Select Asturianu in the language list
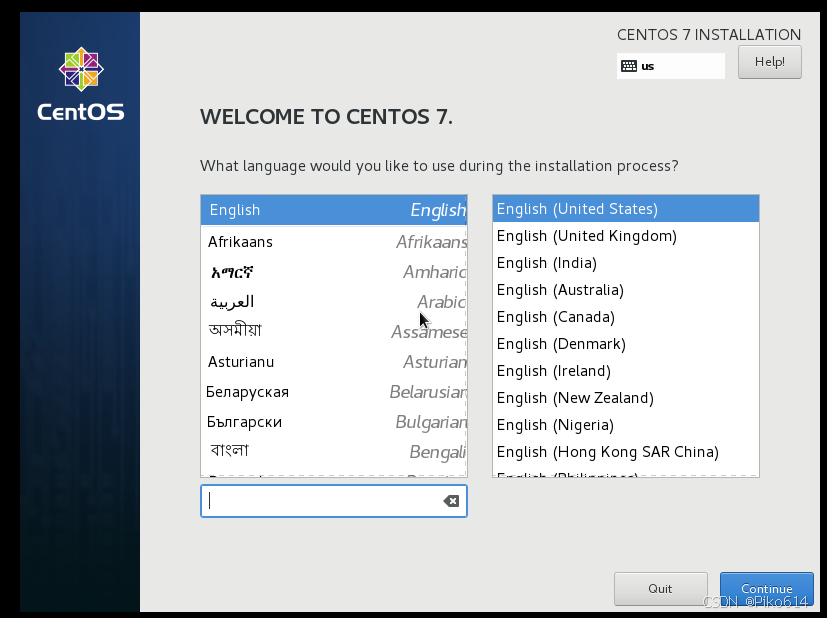The image size is (827, 618). pos(334,362)
